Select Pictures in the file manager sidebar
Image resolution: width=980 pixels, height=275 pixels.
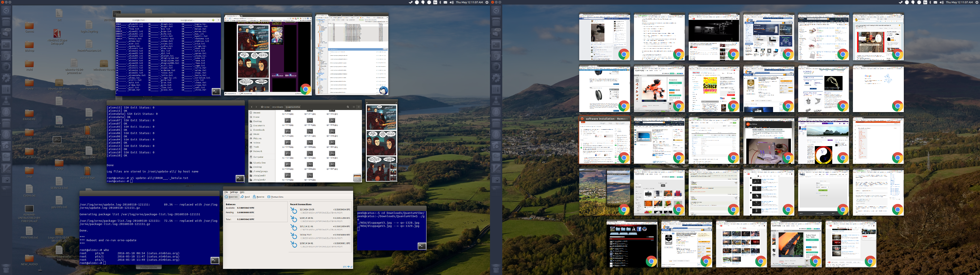click(x=257, y=138)
